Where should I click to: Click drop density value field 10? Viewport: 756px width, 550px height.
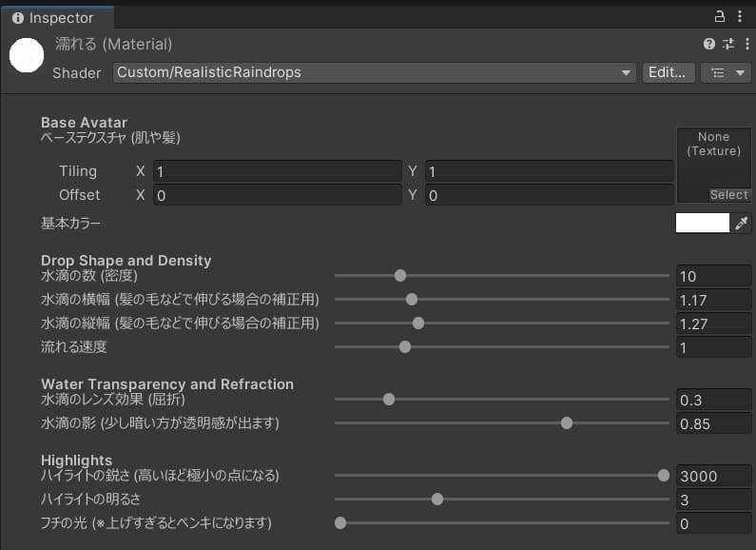pos(713,276)
